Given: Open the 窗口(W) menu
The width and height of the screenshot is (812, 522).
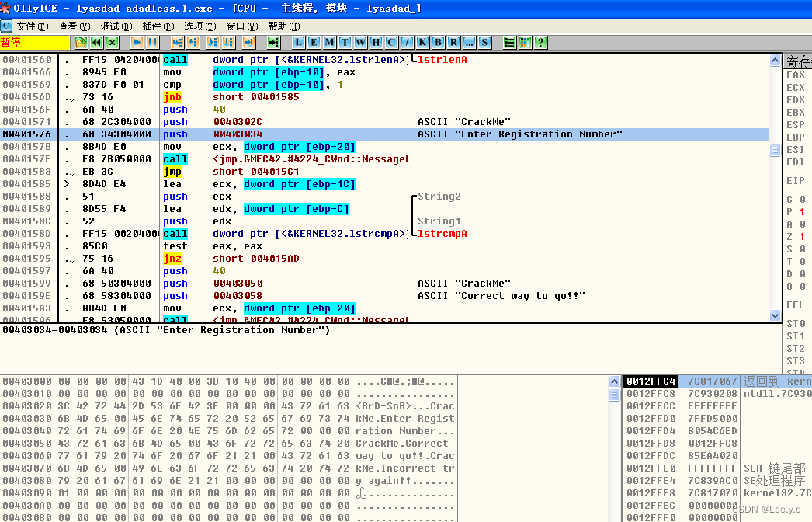Looking at the screenshot, I should tap(242, 26).
